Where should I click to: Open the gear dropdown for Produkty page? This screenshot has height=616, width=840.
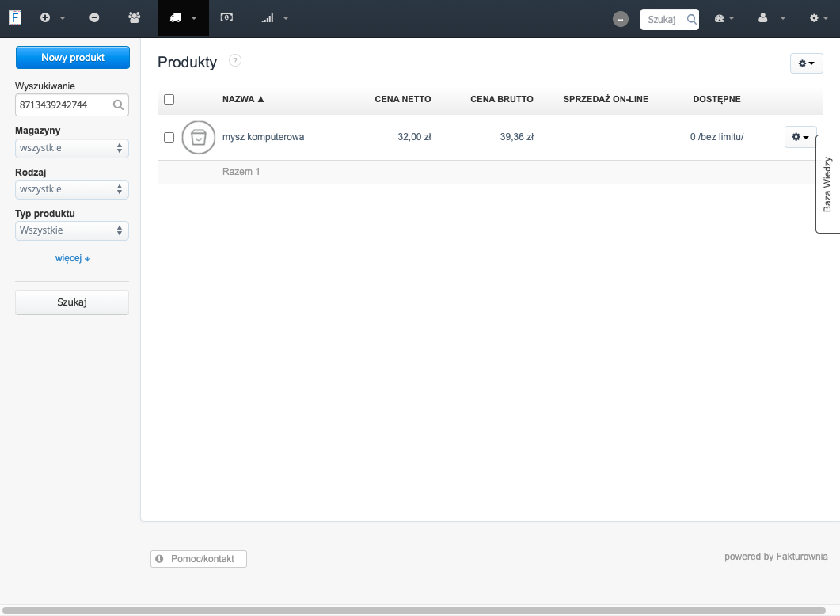pos(806,63)
